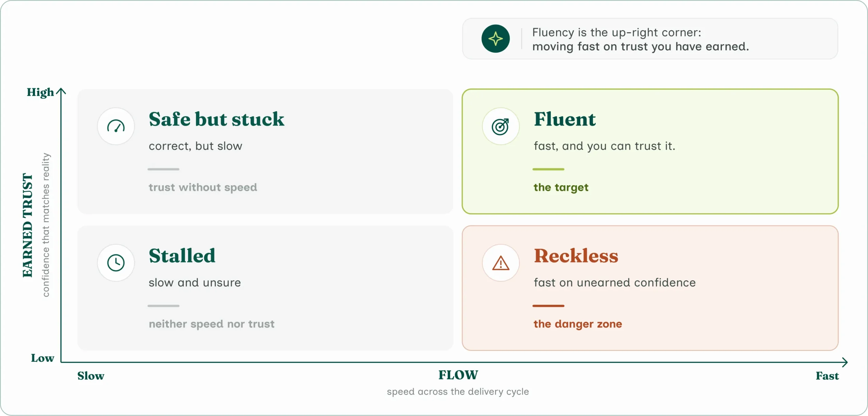Click the EARNED TRUST vertical axis title
Viewport: 868px width, 416px height.
pos(28,225)
